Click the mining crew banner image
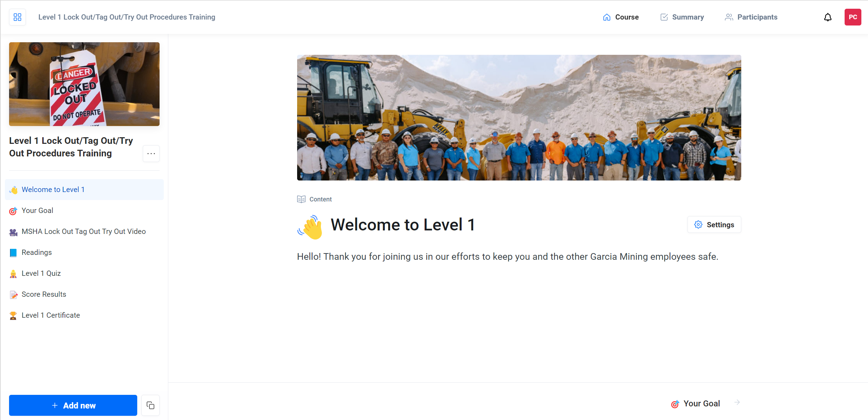 [x=519, y=118]
